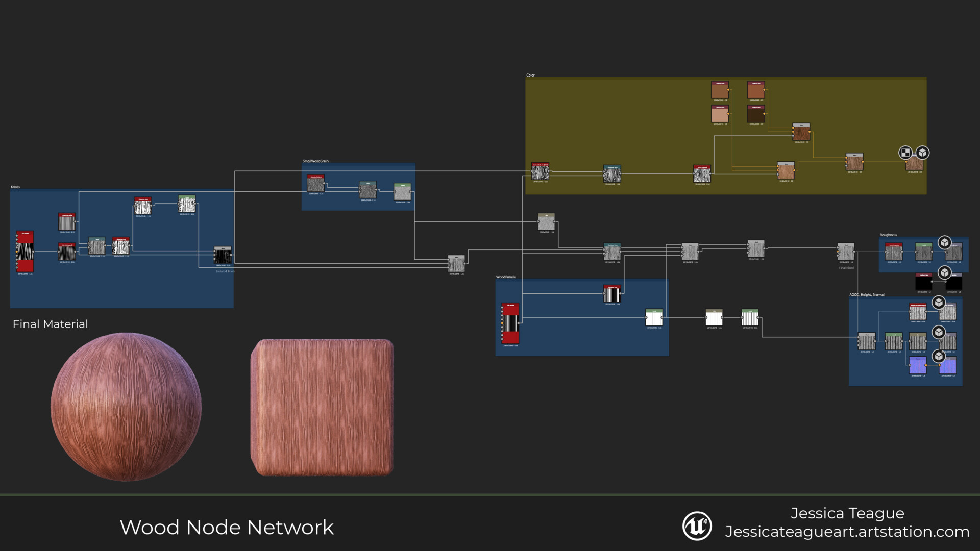
Task: Select the red tile sampler node in Knots frame
Action: 25,252
